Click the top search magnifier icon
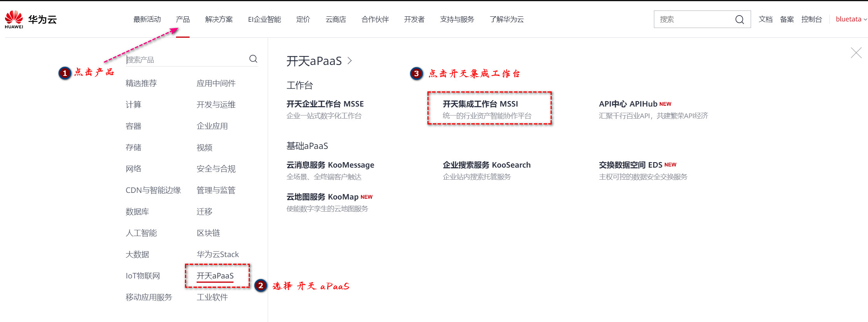Screen dimensions: 868x322 [x=739, y=19]
